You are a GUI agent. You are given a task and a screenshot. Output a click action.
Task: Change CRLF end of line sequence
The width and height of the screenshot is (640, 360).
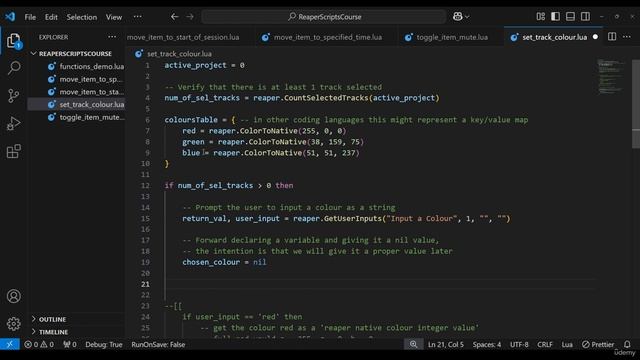click(x=544, y=344)
